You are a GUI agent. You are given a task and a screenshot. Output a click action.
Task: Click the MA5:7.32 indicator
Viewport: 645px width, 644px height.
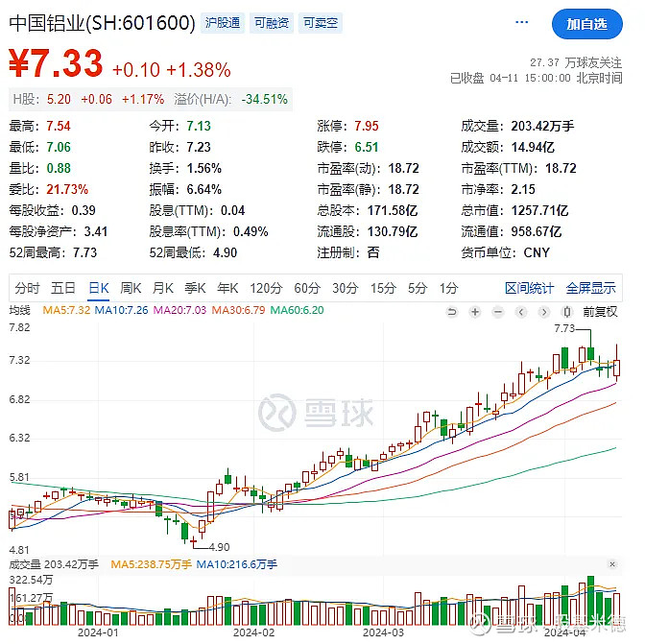click(x=66, y=310)
